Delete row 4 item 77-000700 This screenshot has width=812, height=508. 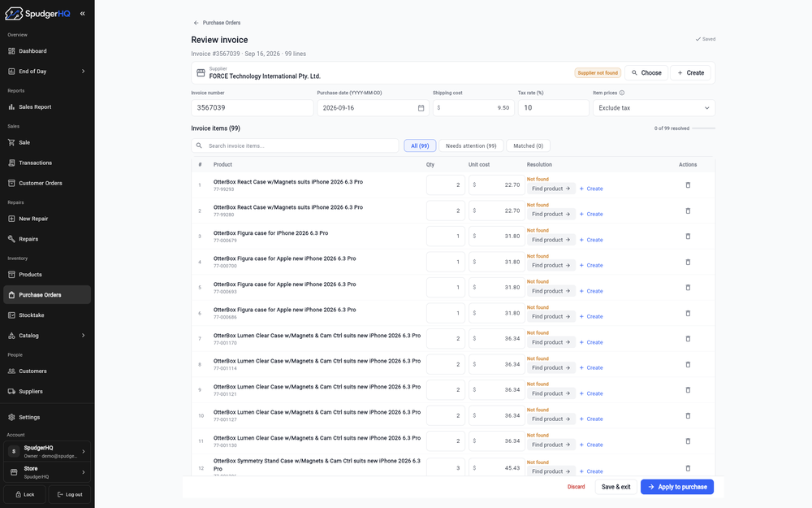pyautogui.click(x=688, y=263)
